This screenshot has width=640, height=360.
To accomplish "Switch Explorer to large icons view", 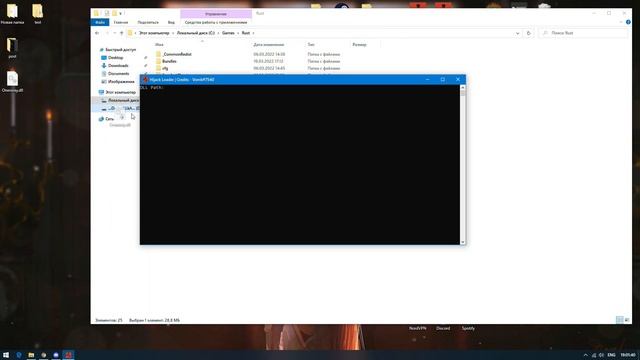I will (x=627, y=320).
